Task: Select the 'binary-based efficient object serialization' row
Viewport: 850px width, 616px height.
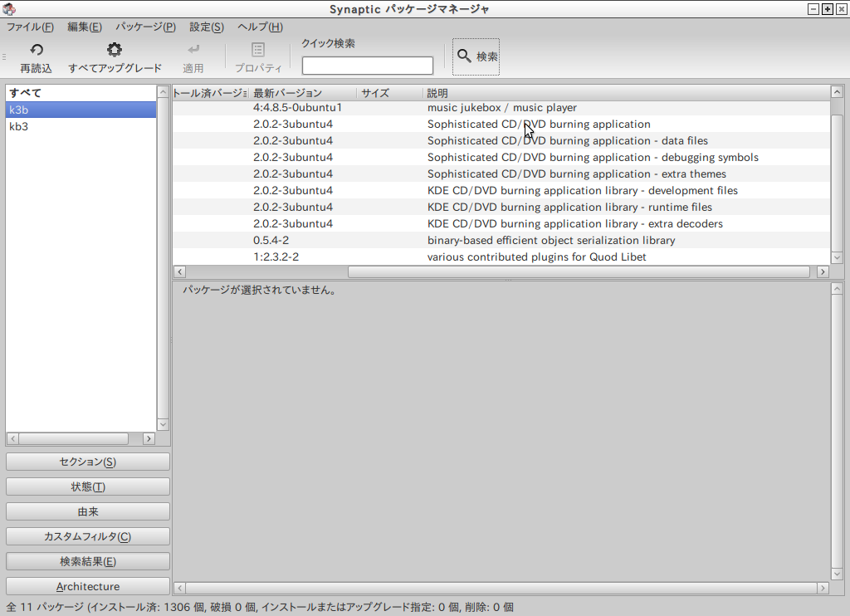Action: point(501,240)
